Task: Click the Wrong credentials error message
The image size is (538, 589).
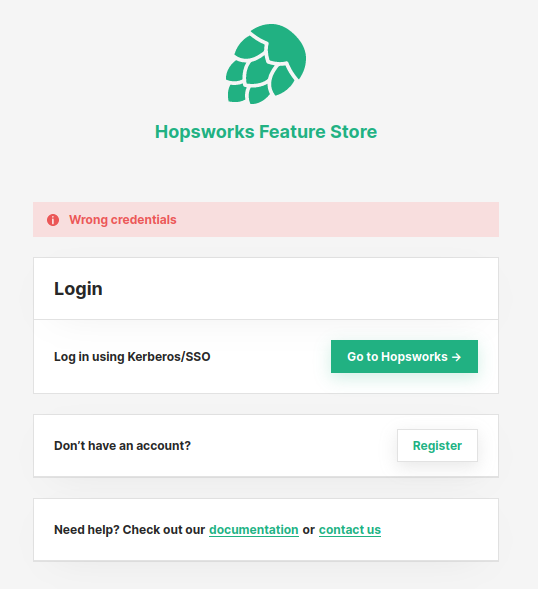Action: [122, 220]
